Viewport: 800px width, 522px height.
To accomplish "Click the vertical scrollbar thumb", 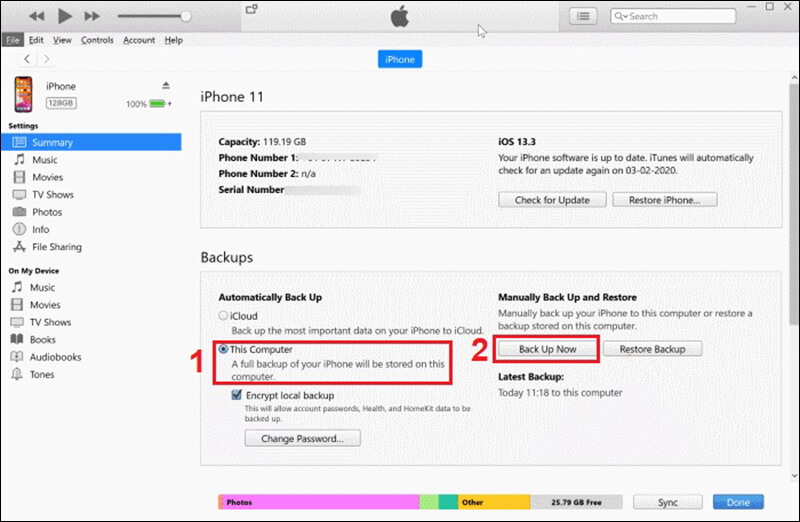I will click(794, 204).
